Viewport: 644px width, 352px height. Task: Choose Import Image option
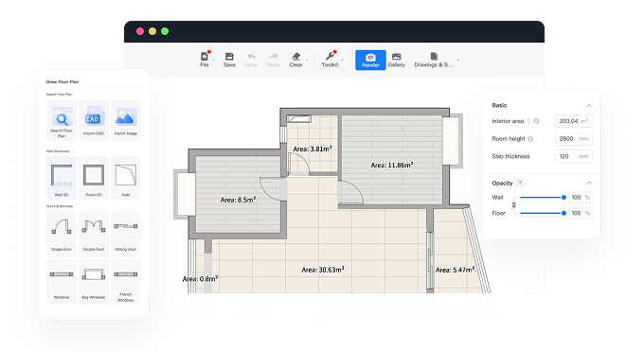[126, 120]
